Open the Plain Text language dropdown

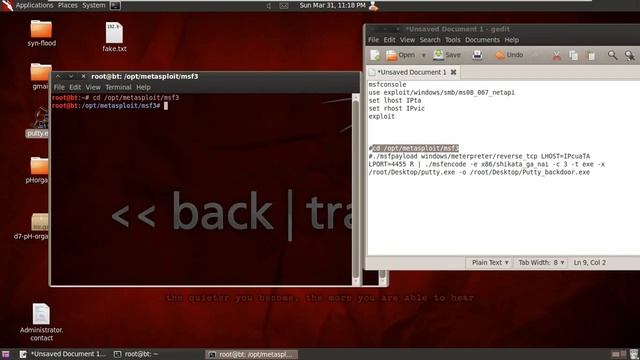point(490,262)
